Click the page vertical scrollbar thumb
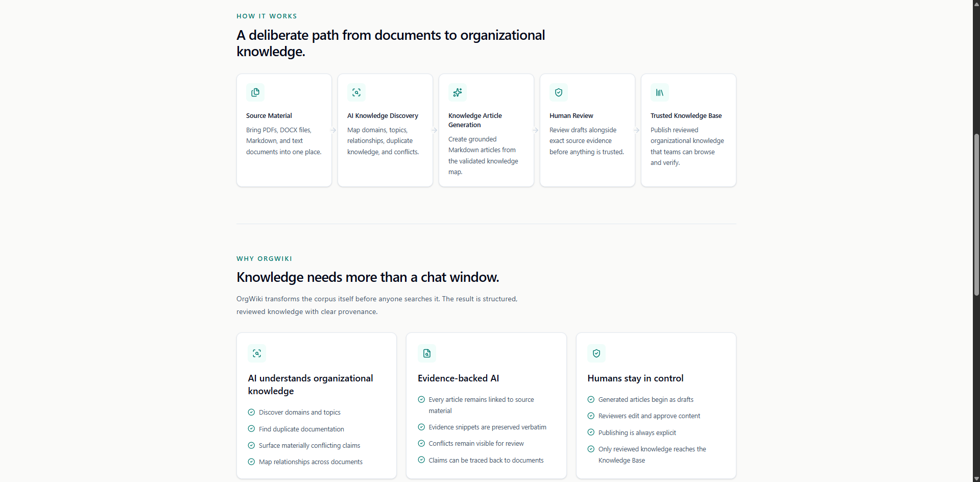This screenshot has width=980, height=482. click(976, 214)
